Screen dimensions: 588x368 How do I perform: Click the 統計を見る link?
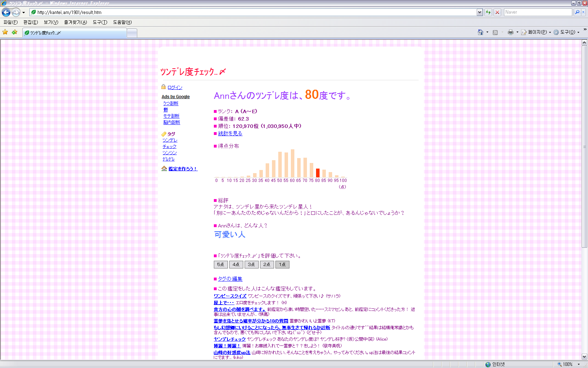[230, 134]
